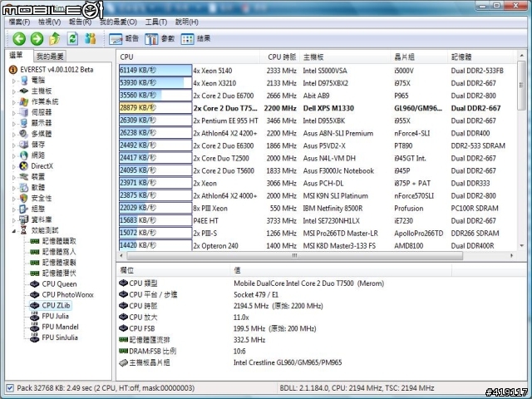Expand the Server tree node
Screen dimensions: 532x399
pos(14,113)
